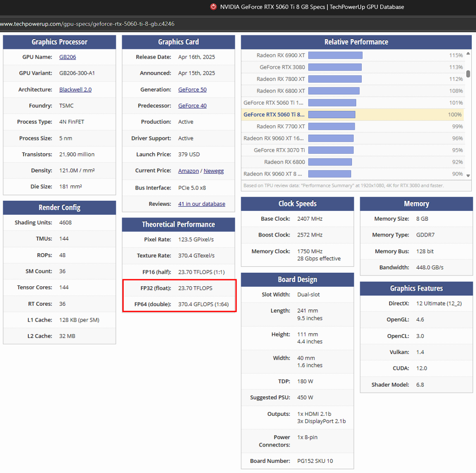Select Radeon RX 6900 XT in performance list

[280, 55]
